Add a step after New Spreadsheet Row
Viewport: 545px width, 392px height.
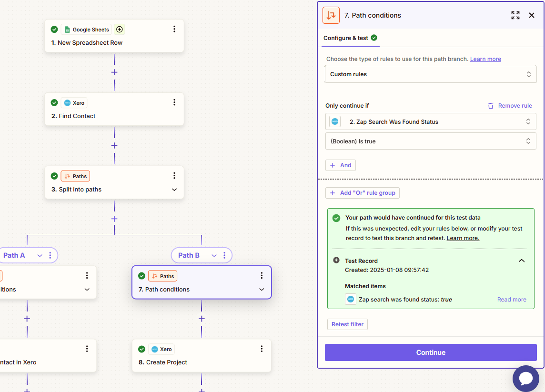point(114,72)
